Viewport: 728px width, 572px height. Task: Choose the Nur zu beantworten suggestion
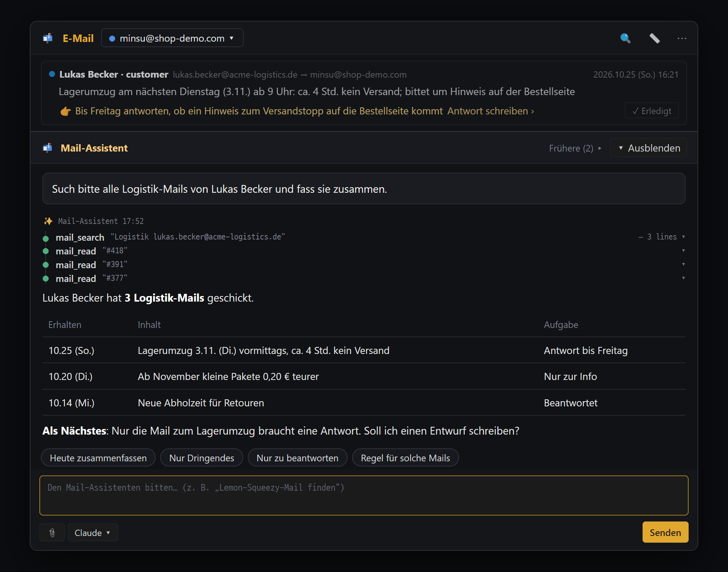coord(298,458)
